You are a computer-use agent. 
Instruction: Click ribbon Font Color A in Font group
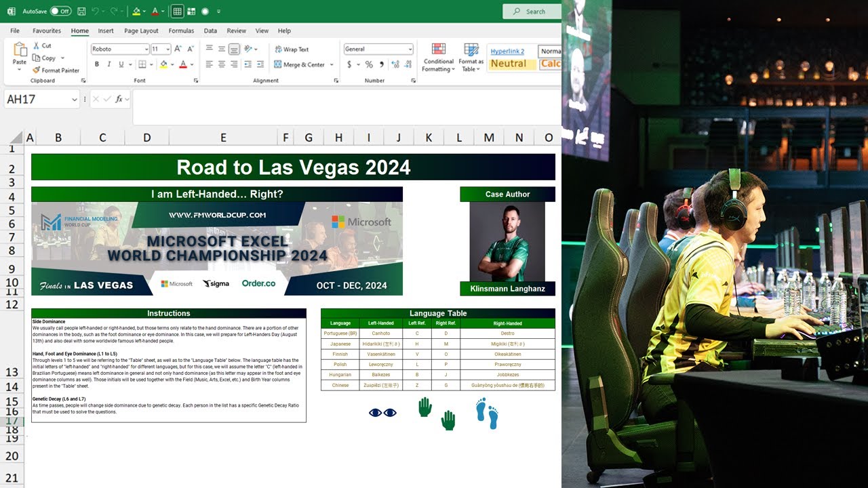click(x=182, y=64)
